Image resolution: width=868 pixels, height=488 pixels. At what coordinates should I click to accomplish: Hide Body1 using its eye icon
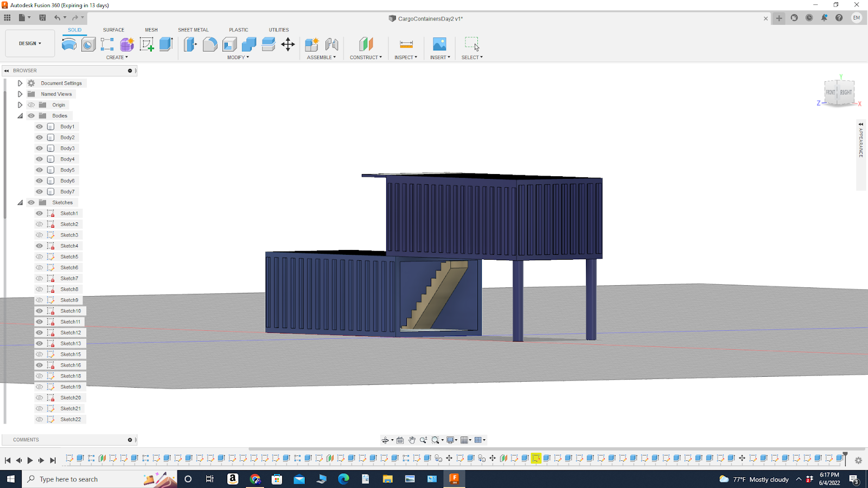[x=39, y=126]
